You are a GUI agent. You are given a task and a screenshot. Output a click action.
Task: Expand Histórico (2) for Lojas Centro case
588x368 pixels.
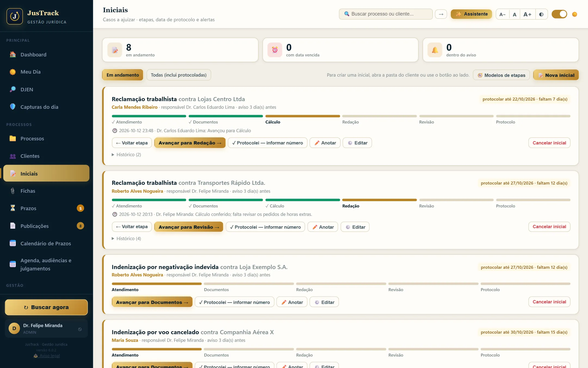(126, 155)
